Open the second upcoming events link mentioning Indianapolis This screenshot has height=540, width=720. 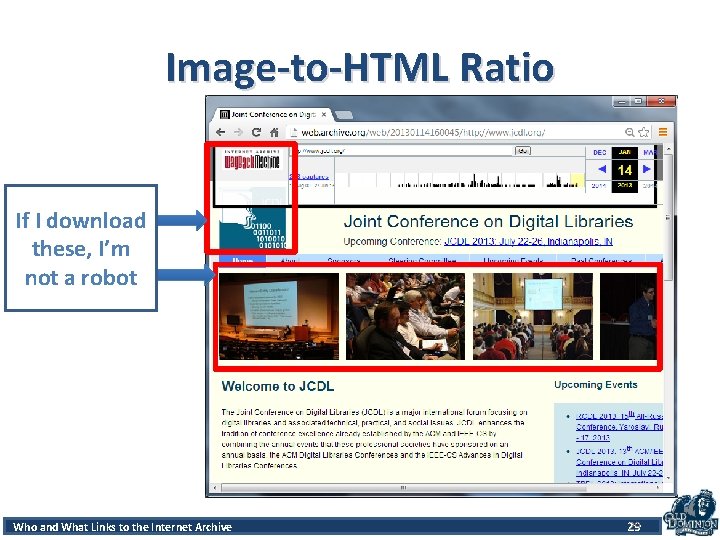pyautogui.click(x=619, y=461)
